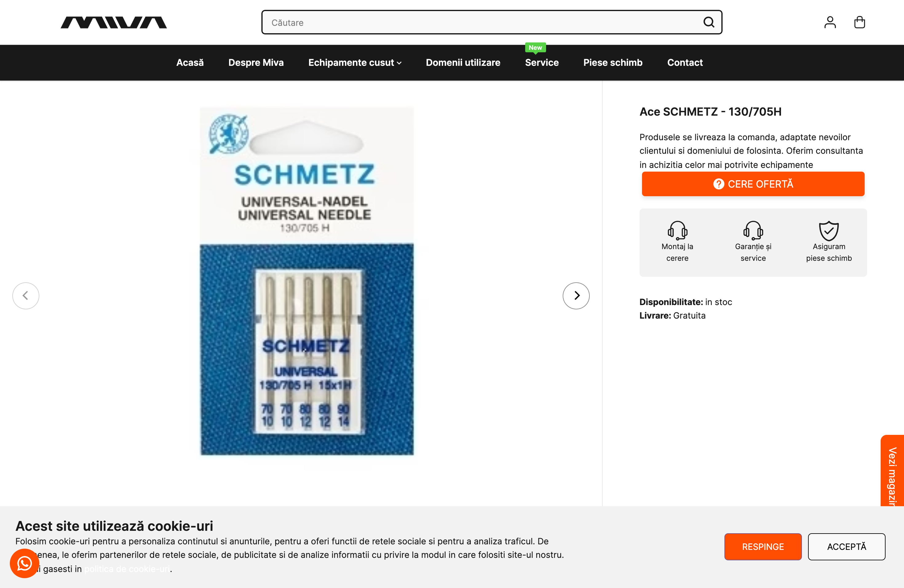Open the user account icon
This screenshot has width=904, height=588.
[830, 22]
